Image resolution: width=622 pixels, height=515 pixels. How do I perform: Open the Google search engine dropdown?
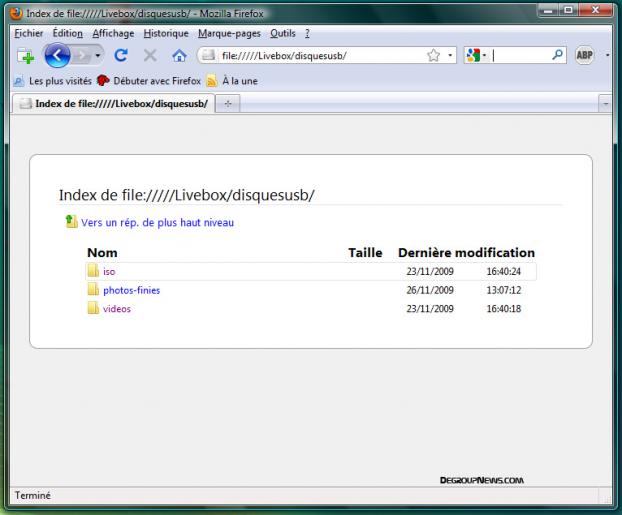click(476, 56)
